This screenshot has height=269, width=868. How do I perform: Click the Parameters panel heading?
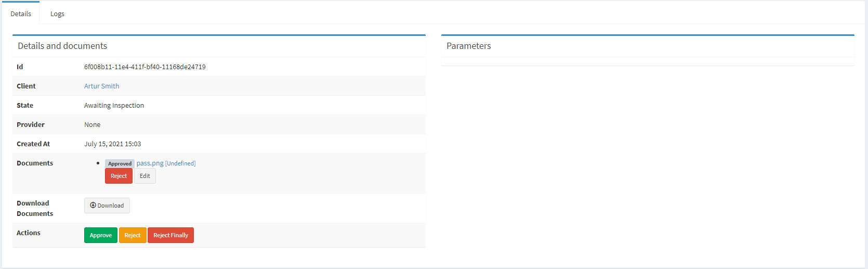click(468, 46)
